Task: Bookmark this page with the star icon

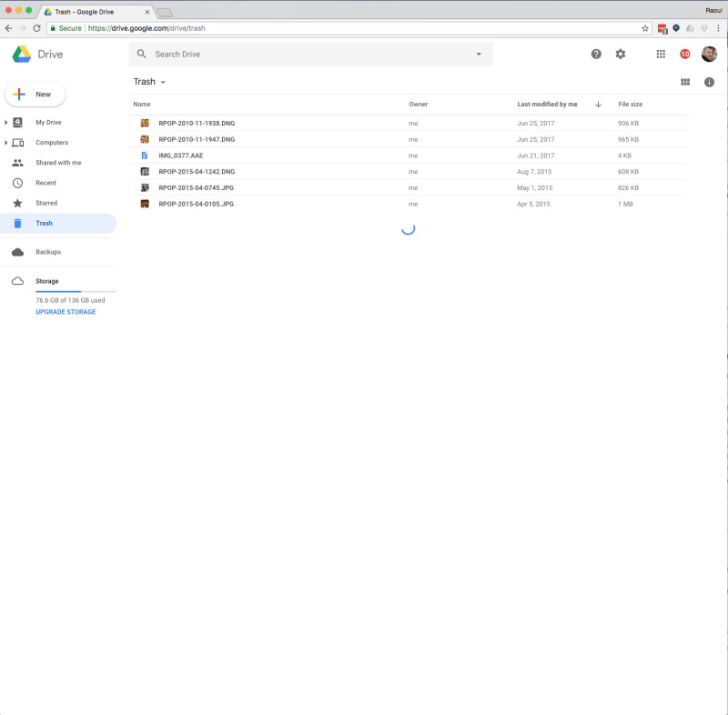Action: point(645,28)
